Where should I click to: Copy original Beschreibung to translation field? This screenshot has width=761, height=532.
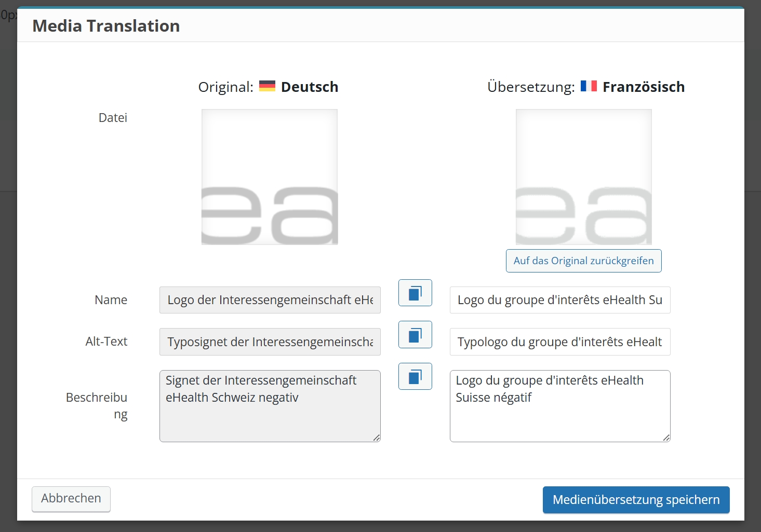[x=415, y=376]
